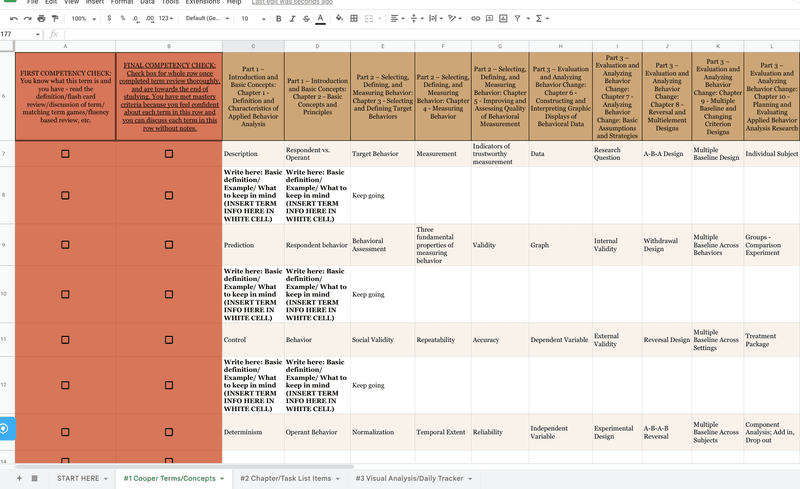Select the 'Social Validity' cell
The image size is (800, 489).
pyautogui.click(x=383, y=339)
